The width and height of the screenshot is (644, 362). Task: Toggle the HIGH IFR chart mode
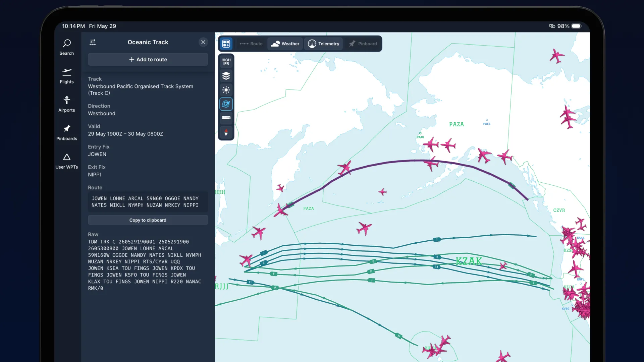click(x=226, y=62)
